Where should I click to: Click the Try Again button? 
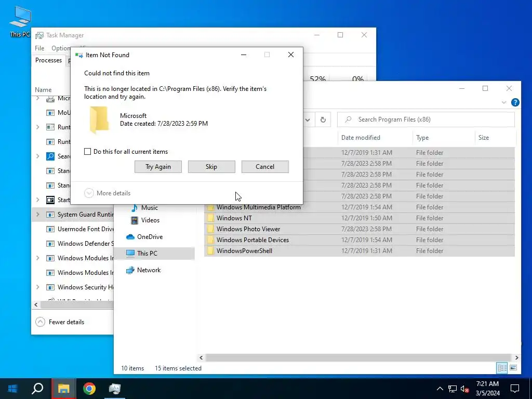158,167
